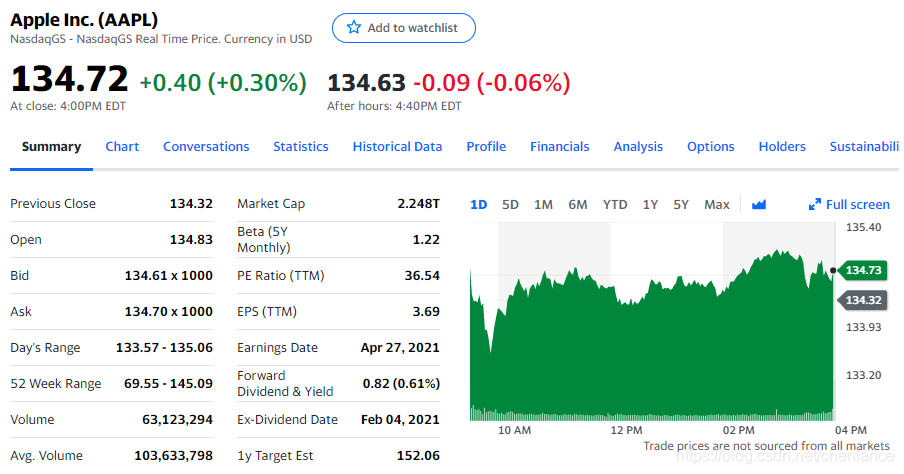The height and width of the screenshot is (474, 904).
Task: Click the Open value 134.83
Action: [191, 239]
